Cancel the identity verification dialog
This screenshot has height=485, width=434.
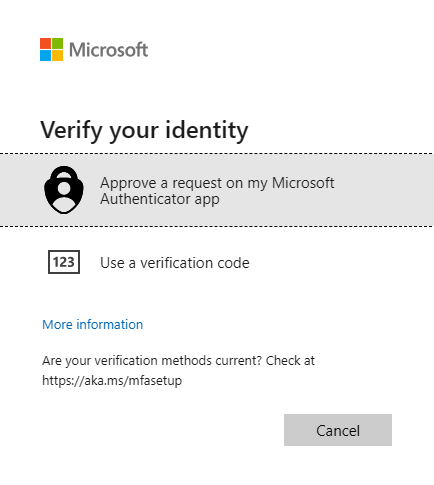(338, 430)
